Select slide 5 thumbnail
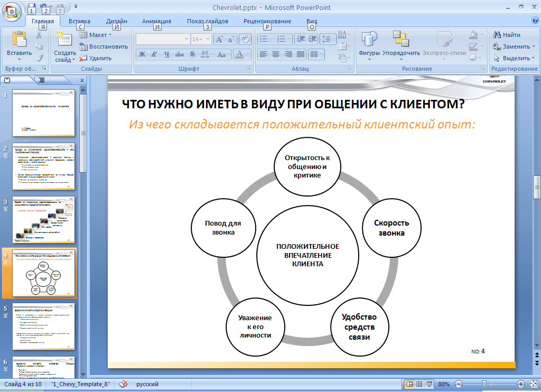This screenshot has width=541, height=392. tap(43, 326)
